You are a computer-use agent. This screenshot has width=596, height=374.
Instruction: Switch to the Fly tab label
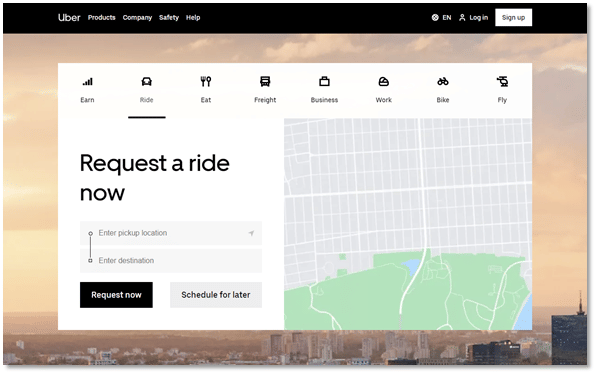(x=502, y=100)
